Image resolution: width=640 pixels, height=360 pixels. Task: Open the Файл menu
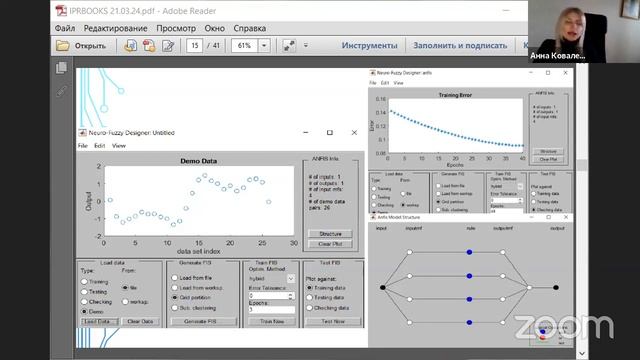(x=65, y=28)
